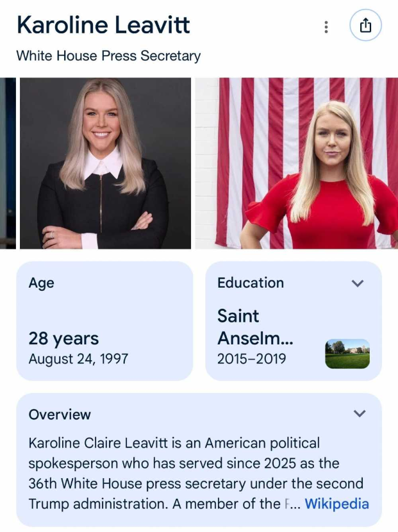Tap the Overview heading label
Screen dimensions: 398x532
pos(60,414)
